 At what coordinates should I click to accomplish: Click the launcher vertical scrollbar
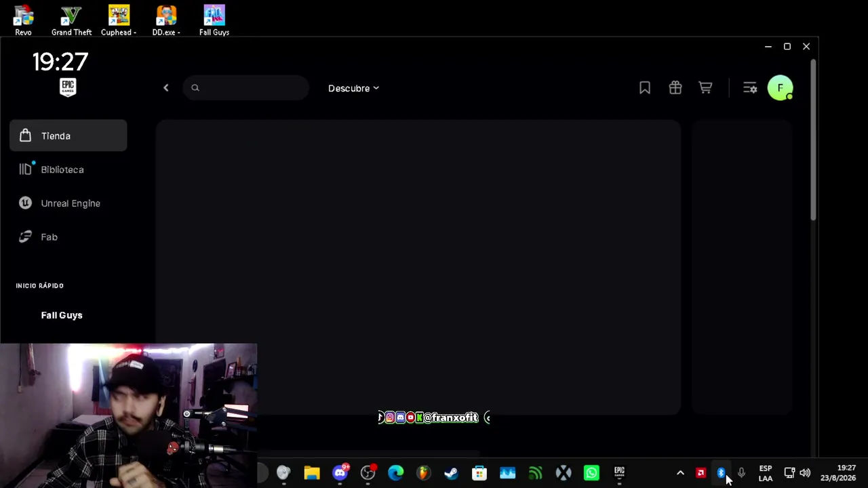pos(813,140)
